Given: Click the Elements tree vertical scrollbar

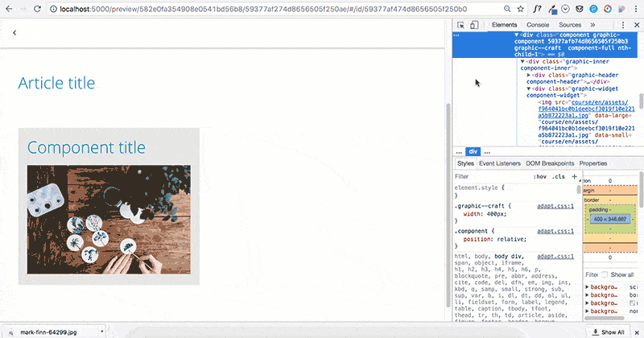Looking at the screenshot, I should tap(641, 101).
